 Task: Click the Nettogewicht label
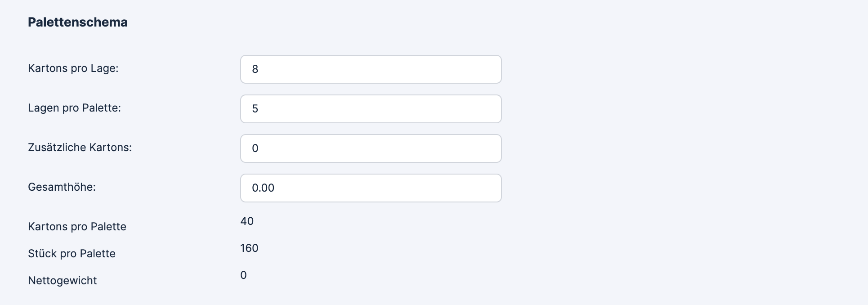pos(63,280)
